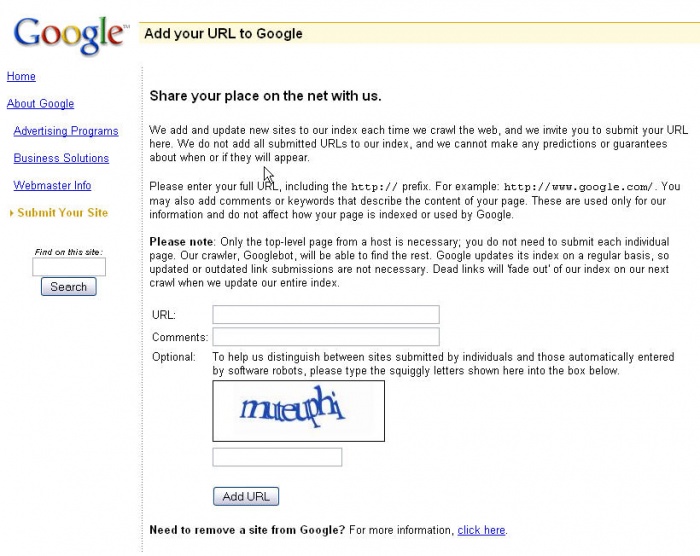The width and height of the screenshot is (700, 556).
Task: Click into the Comments text field
Action: (x=326, y=337)
